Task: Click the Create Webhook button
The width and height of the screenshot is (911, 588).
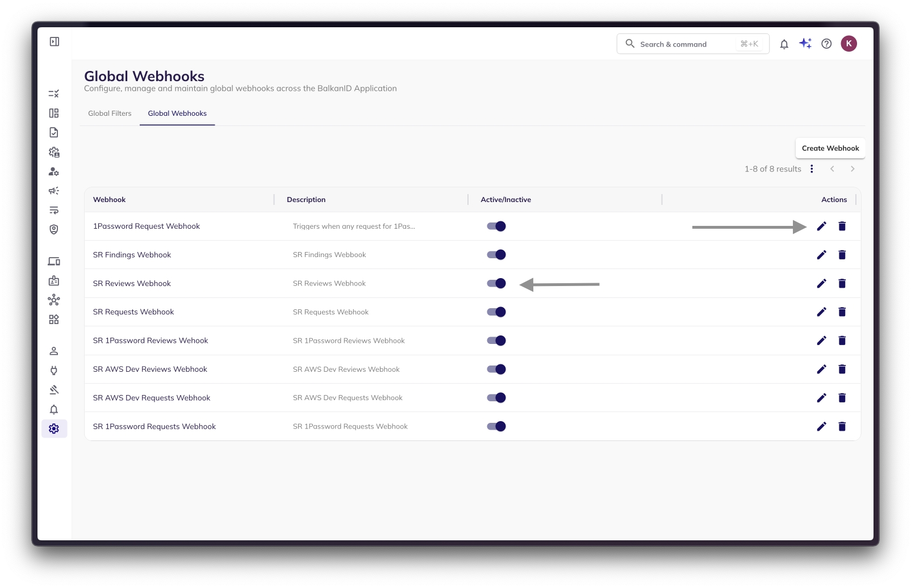Action: [830, 148]
